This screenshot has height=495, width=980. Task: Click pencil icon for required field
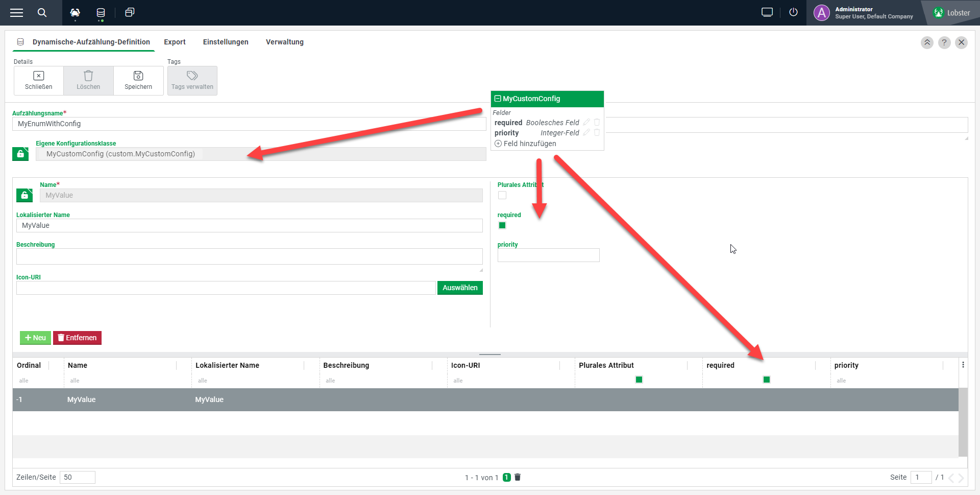(x=586, y=123)
